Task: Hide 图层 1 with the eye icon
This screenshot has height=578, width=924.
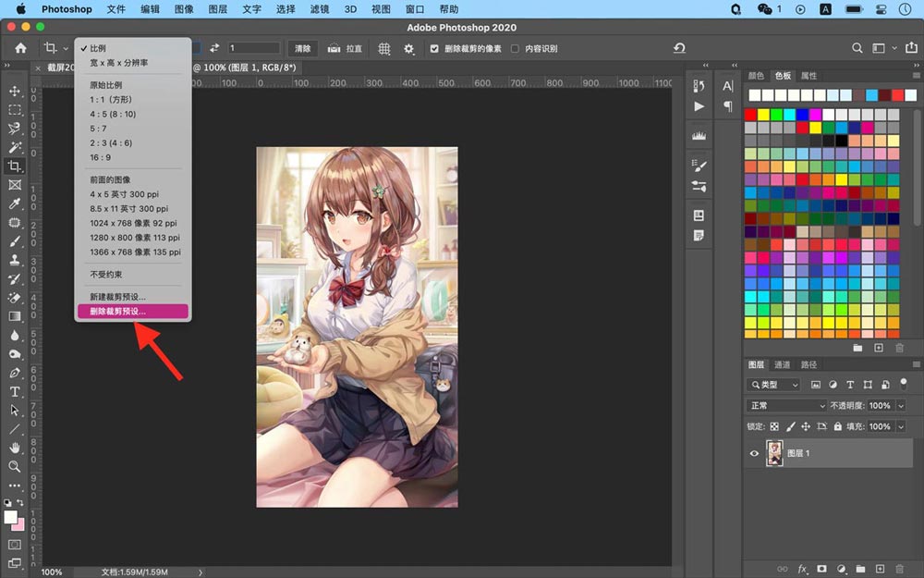Action: [x=754, y=453]
